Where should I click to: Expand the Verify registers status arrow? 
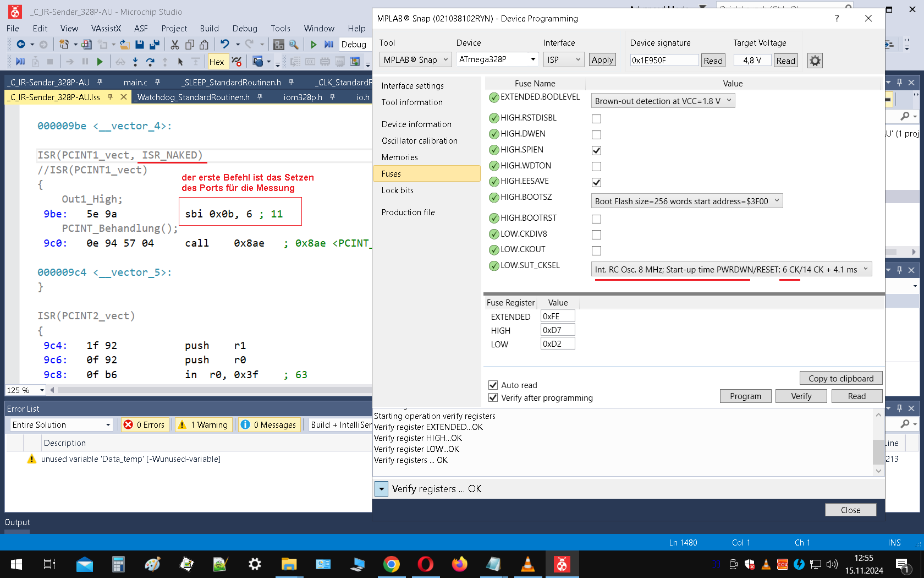(381, 489)
